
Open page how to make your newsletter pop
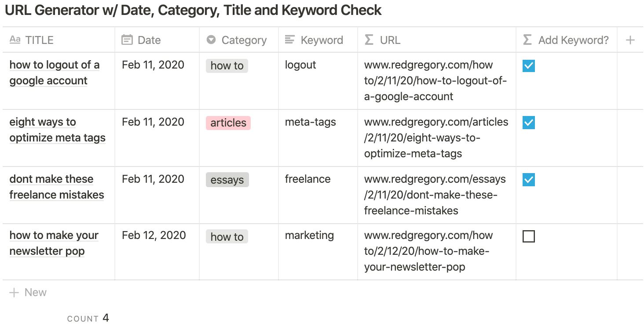(x=54, y=243)
